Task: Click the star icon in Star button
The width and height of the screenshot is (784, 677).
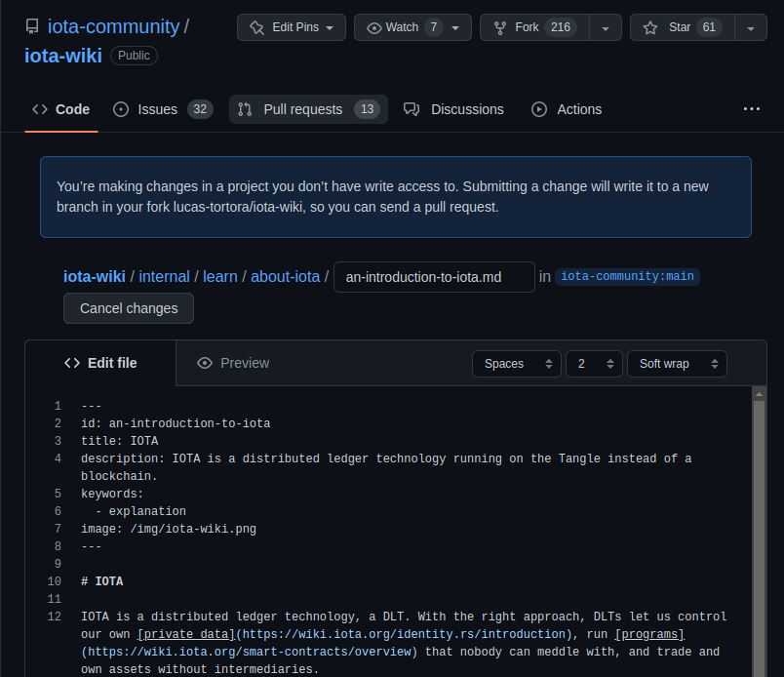Action: [650, 27]
